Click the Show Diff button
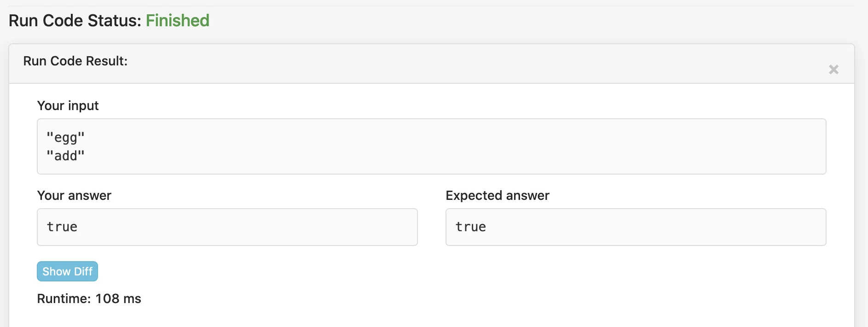This screenshot has height=327, width=868. [68, 271]
